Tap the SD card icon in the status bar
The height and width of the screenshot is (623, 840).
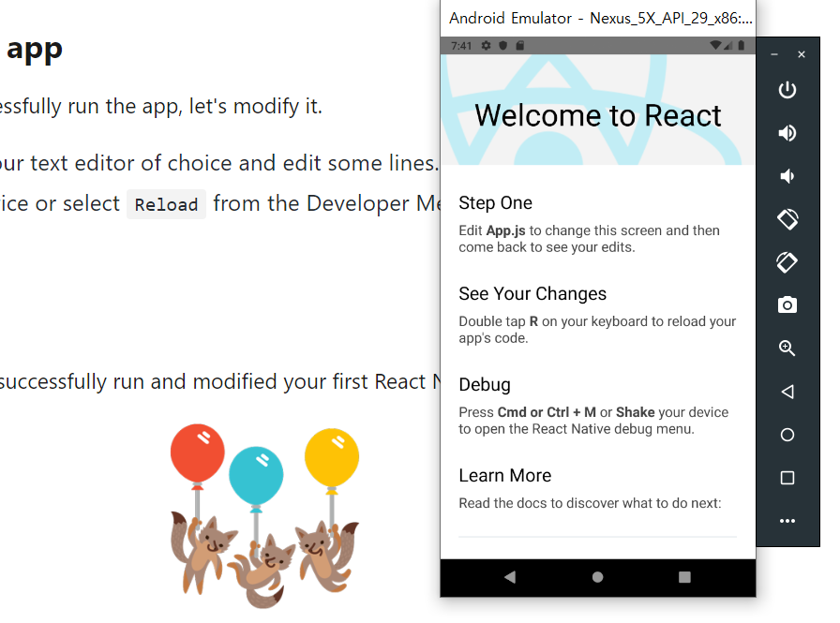point(519,46)
